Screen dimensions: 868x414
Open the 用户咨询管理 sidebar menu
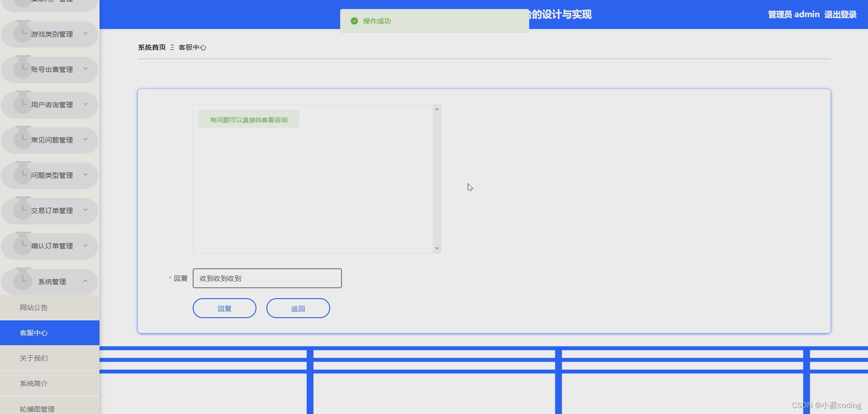click(x=50, y=105)
